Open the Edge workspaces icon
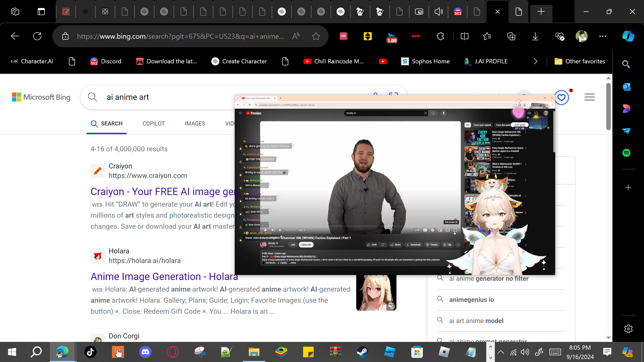Screen dimensions: 644x362 (15, 12)
